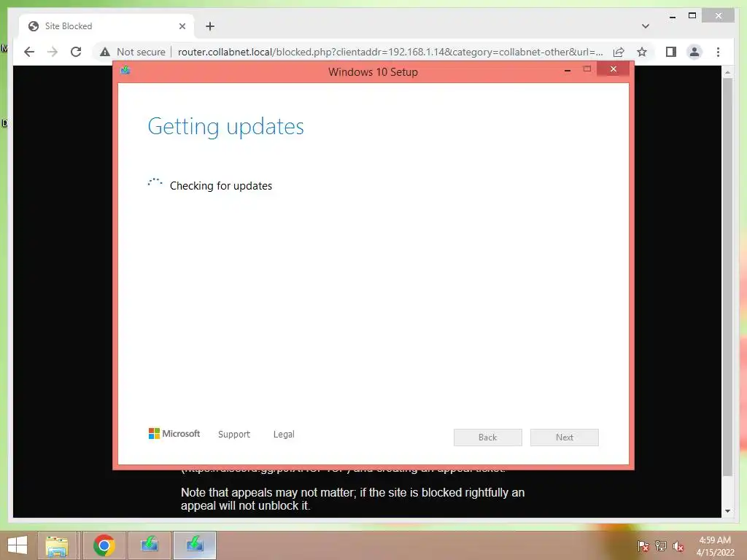Viewport: 747px width, 560px height.
Task: Open Chrome profile avatar
Action: 694,52
